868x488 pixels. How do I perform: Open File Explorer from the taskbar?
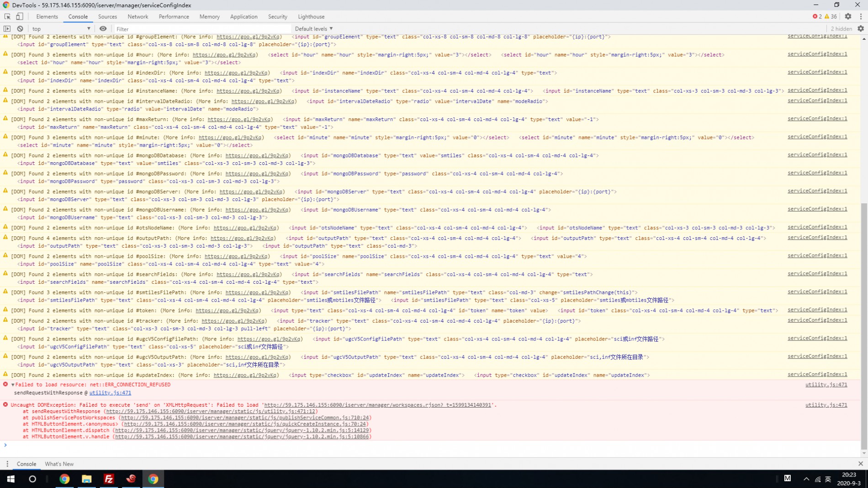click(x=86, y=479)
